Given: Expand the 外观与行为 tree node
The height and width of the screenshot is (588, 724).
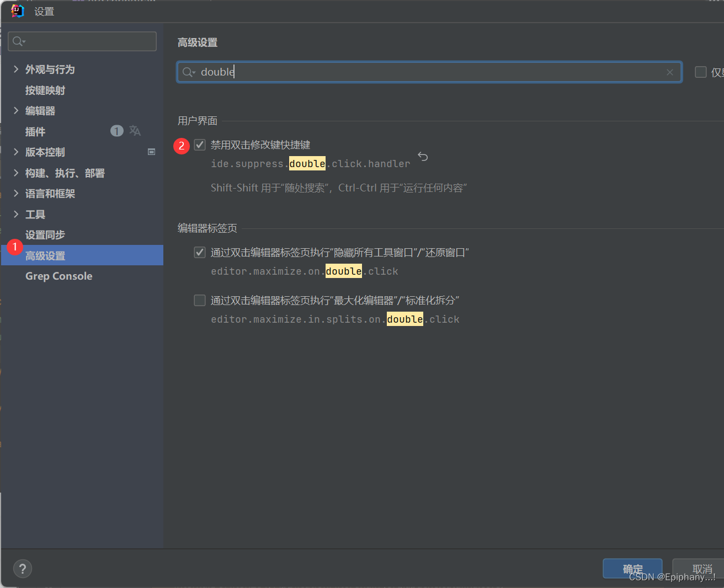Looking at the screenshot, I should (16, 69).
